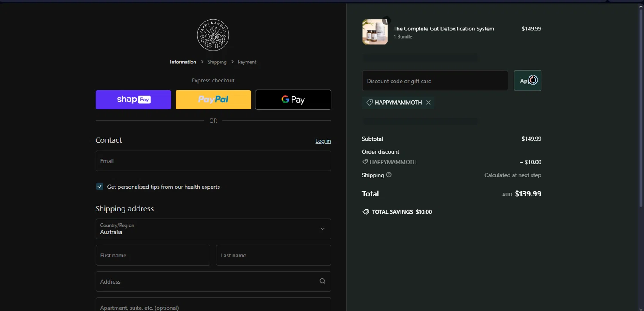Go to the Payment breadcrumb step

pyautogui.click(x=247, y=62)
